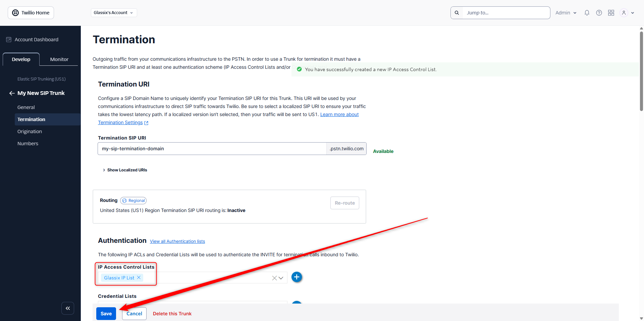Image resolution: width=644 pixels, height=321 pixels.
Task: Click Delete this Trunk
Action: 172,314
